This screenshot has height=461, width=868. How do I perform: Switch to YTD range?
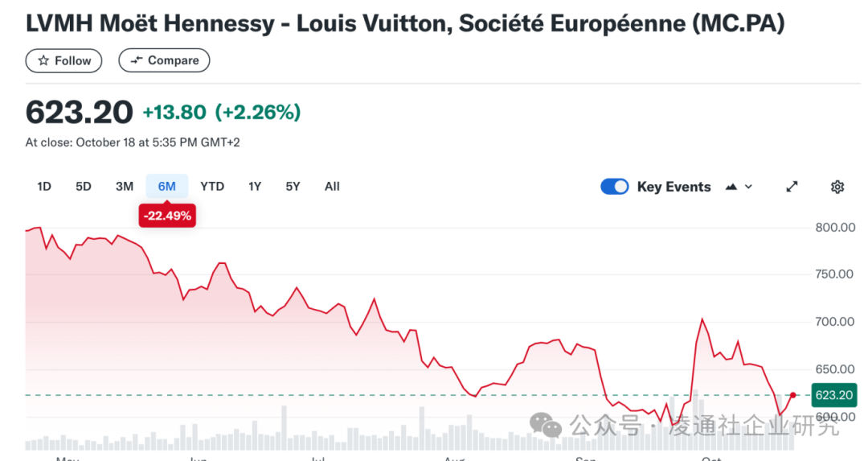tap(212, 187)
